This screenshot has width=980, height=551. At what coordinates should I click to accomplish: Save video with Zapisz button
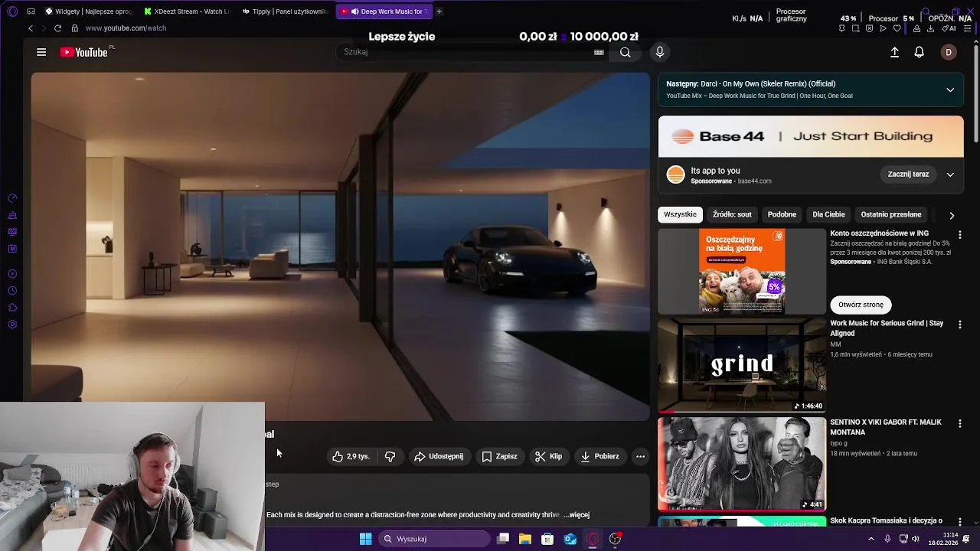click(x=499, y=456)
